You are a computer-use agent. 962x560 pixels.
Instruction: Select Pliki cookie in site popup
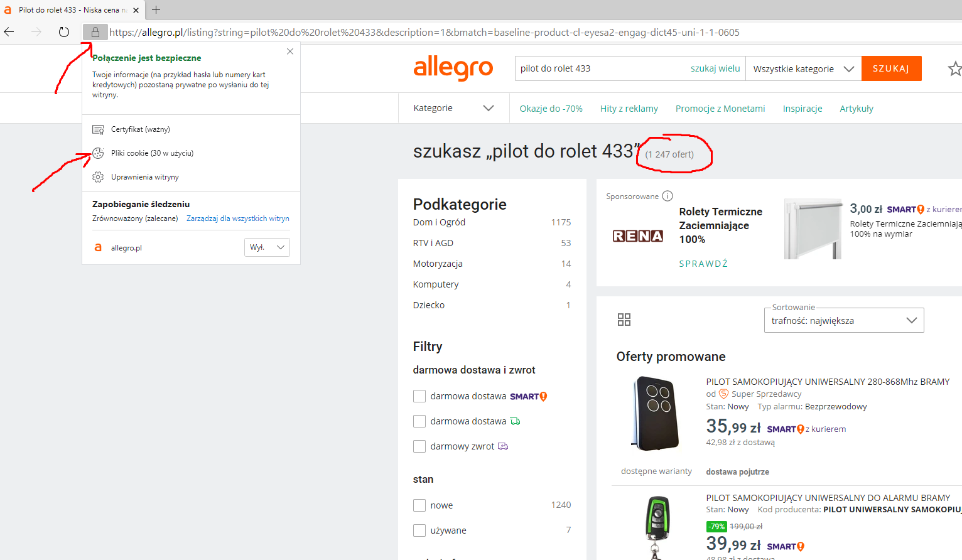[x=152, y=153]
